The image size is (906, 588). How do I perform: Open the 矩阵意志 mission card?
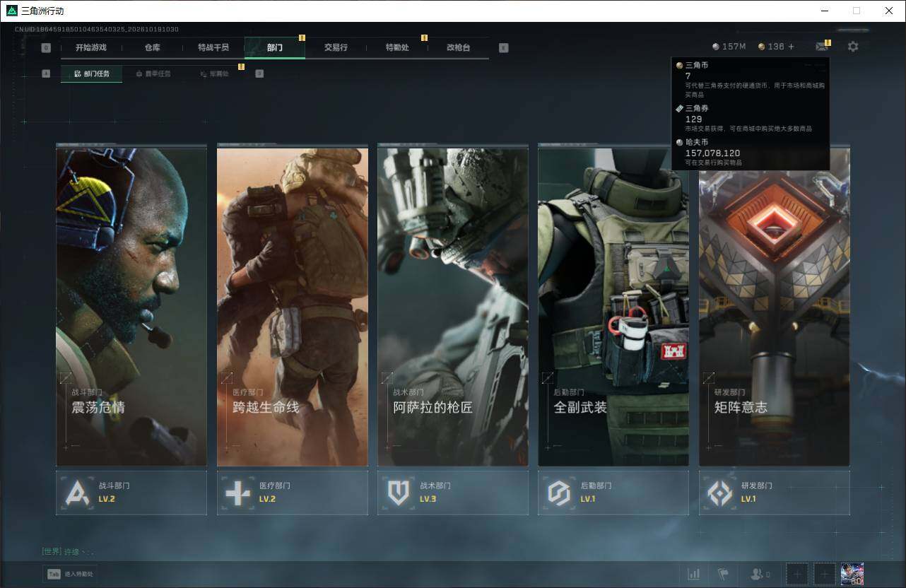[775, 305]
